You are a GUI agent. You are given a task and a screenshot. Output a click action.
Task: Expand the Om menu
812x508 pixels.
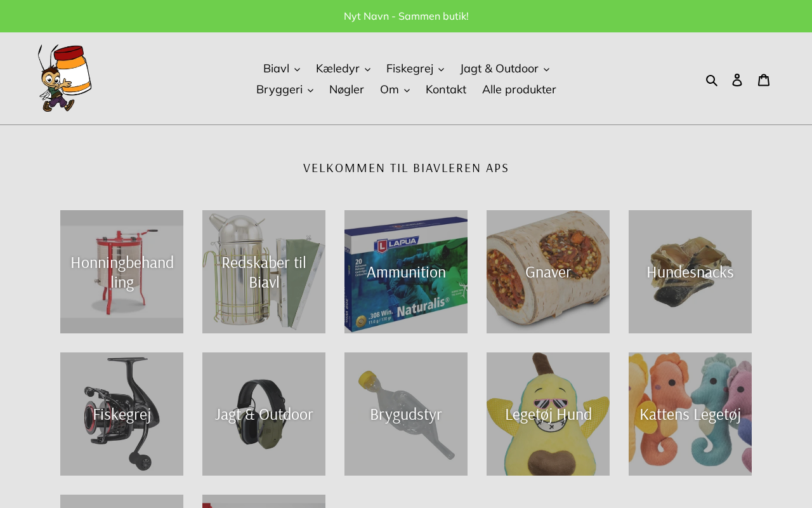(x=395, y=90)
